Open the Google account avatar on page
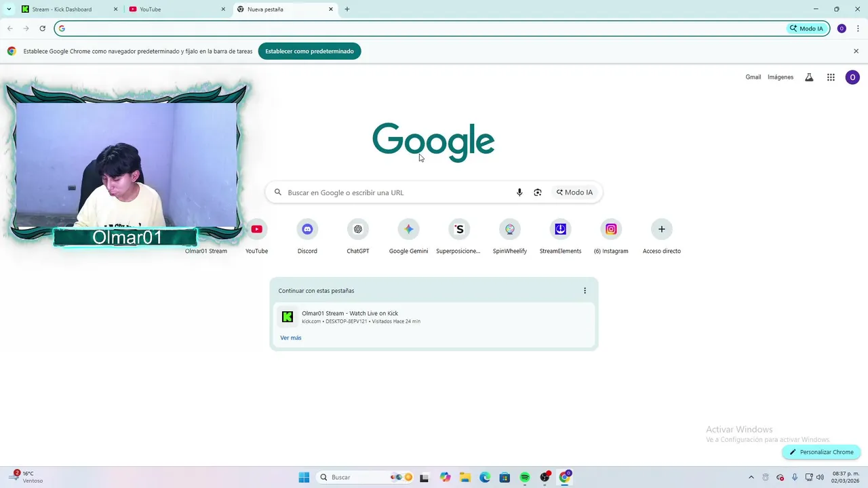This screenshot has width=868, height=488. 852,77
